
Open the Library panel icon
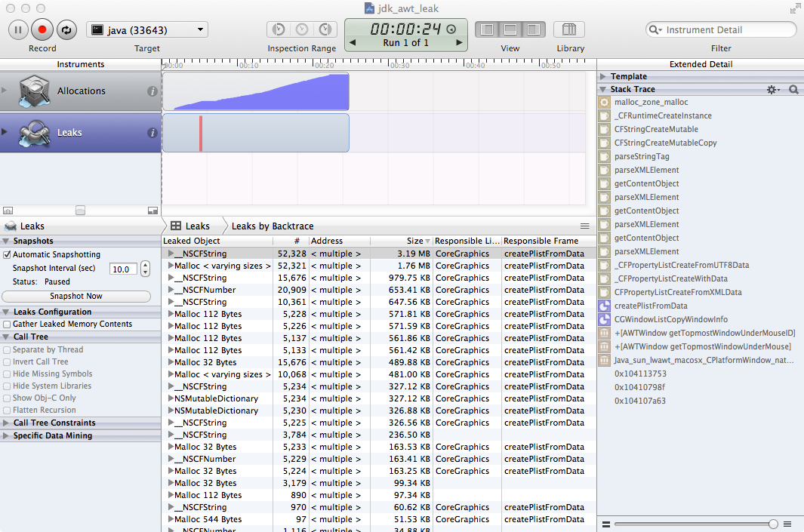[569, 30]
